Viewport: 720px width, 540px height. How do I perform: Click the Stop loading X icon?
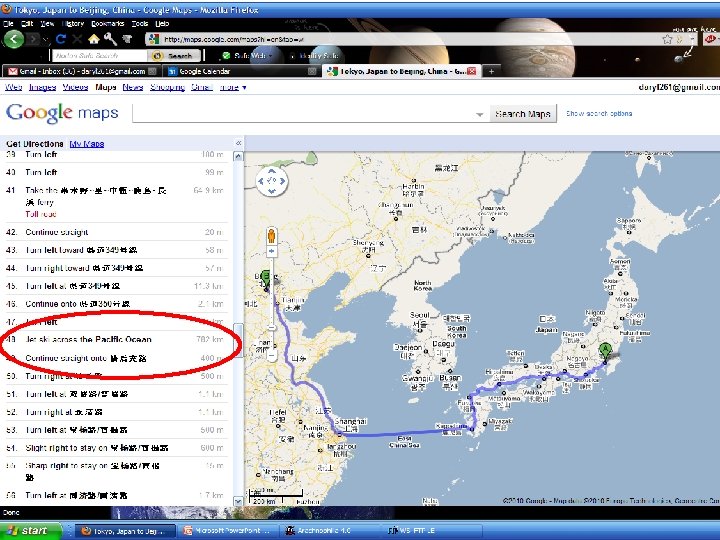[x=77, y=39]
